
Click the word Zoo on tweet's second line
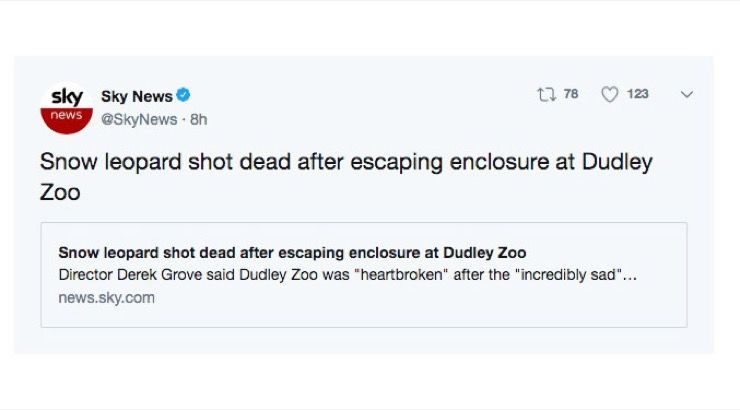pyautogui.click(x=59, y=192)
